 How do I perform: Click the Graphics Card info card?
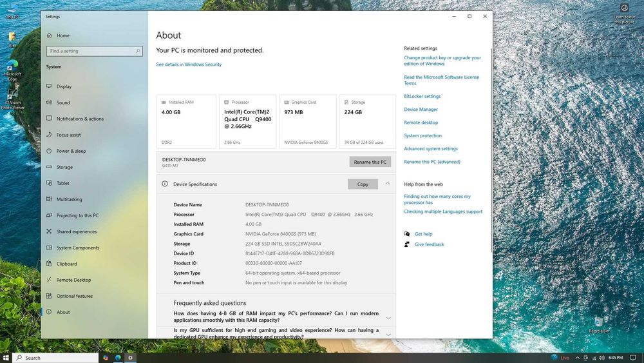pos(308,122)
